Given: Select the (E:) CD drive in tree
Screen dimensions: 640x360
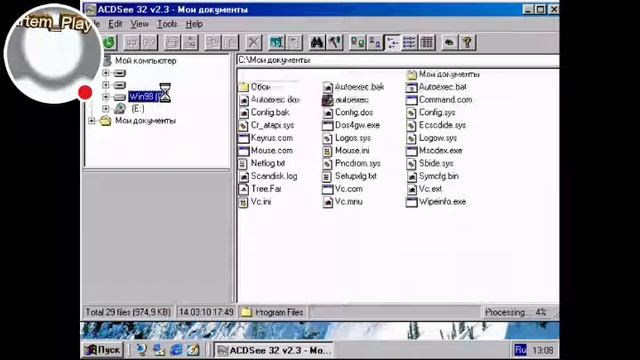Looking at the screenshot, I should (138, 109).
